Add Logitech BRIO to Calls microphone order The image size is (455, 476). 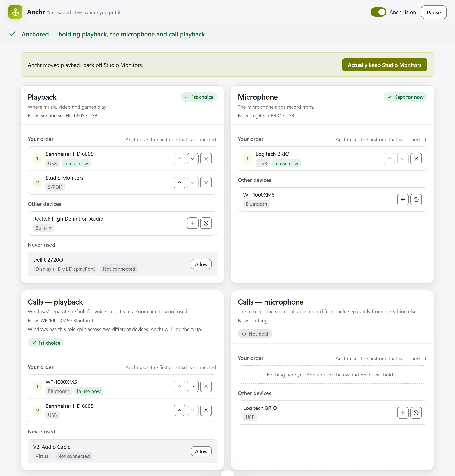[403, 413]
